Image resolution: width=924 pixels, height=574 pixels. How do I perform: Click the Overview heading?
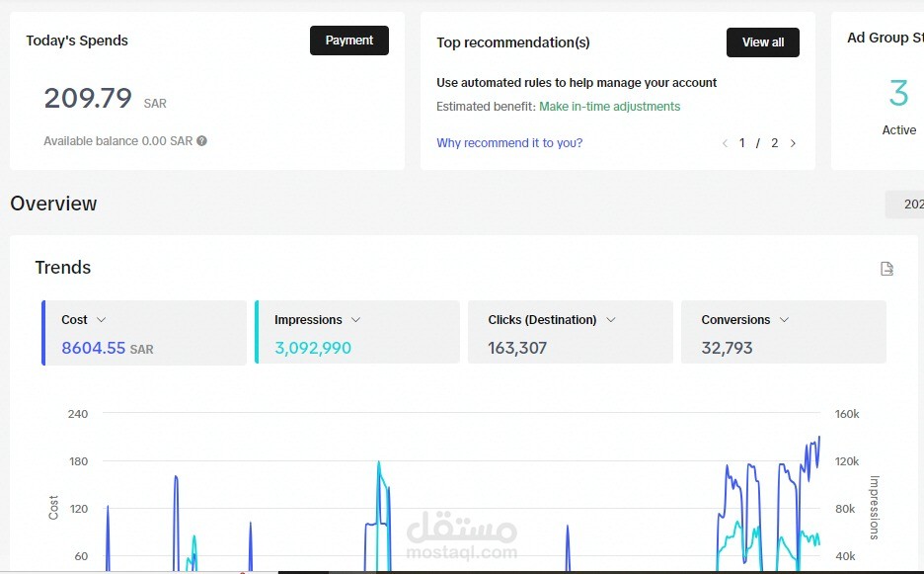coord(53,204)
